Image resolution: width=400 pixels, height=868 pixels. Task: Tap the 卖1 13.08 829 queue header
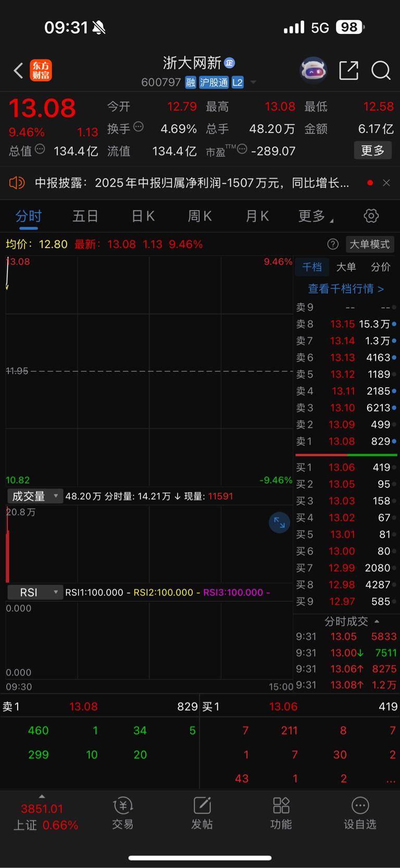click(100, 707)
